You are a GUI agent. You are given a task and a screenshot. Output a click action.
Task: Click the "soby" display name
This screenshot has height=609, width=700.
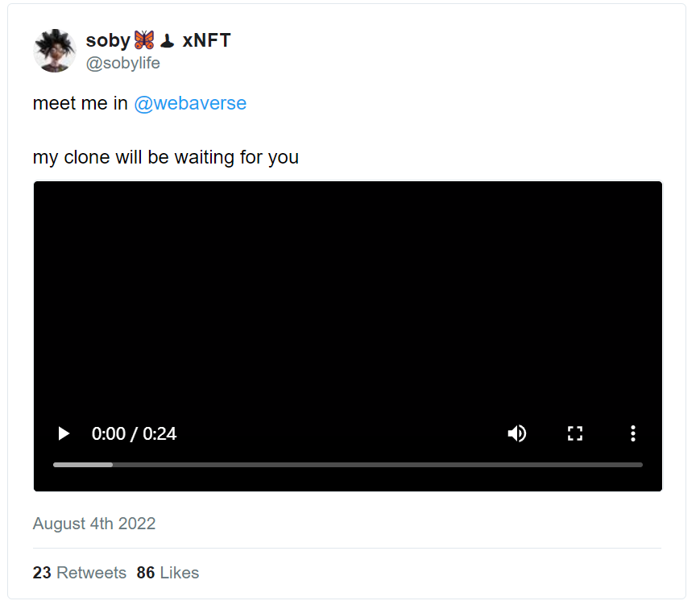coord(108,40)
